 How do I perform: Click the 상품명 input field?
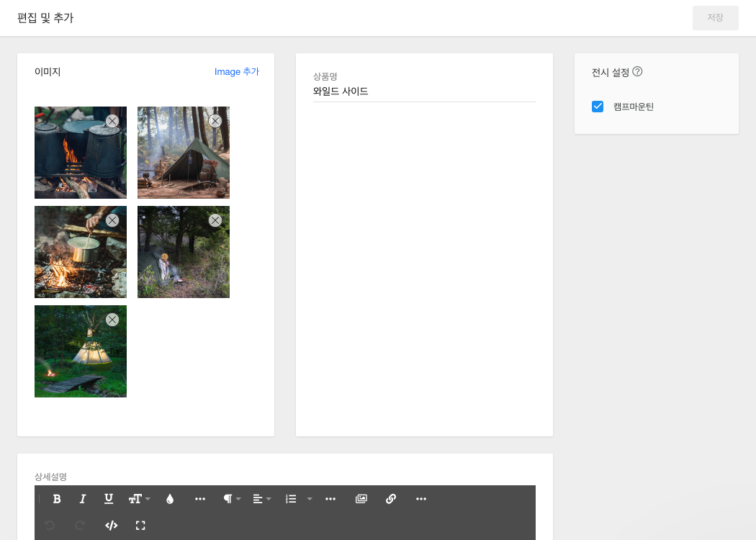pos(424,91)
